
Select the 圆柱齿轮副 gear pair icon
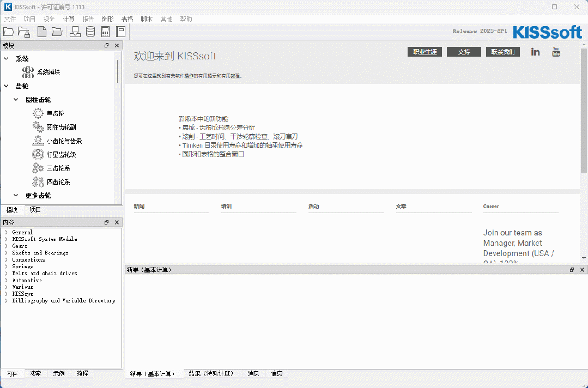[x=38, y=127]
